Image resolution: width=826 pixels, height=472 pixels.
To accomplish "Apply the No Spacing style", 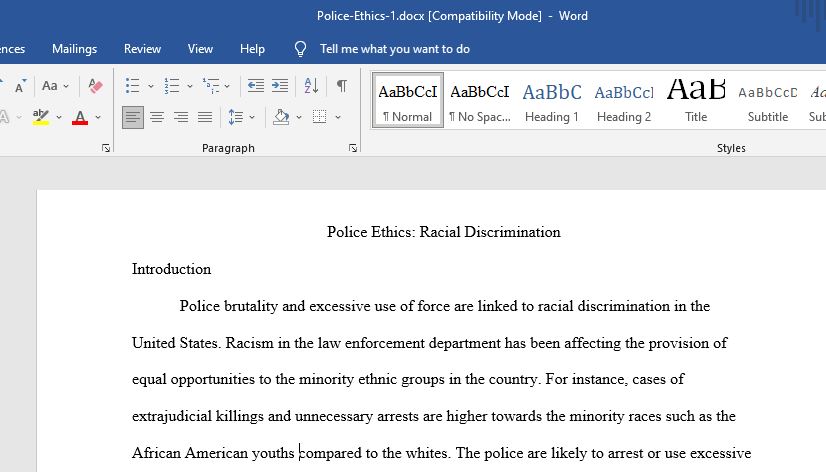I will (479, 100).
